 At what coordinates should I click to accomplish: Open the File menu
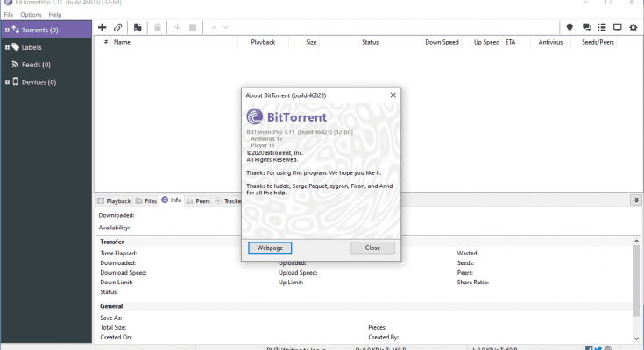click(9, 15)
